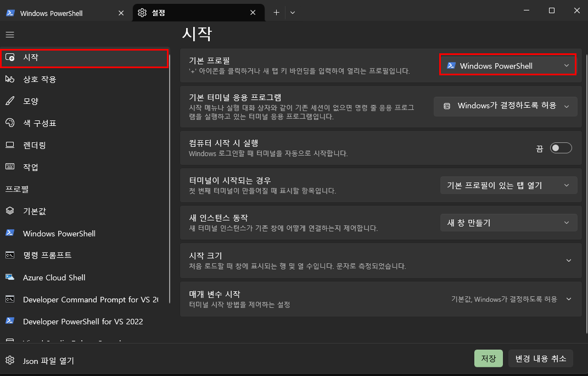The image size is (588, 376).
Task: Open Developer Command Prompt for VS profile
Action: coord(85,300)
